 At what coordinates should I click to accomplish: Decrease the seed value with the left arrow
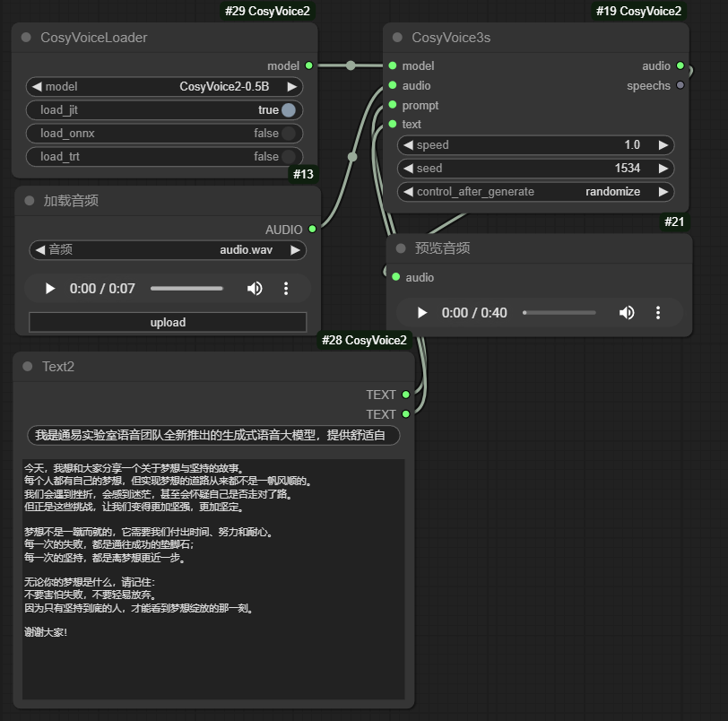408,168
